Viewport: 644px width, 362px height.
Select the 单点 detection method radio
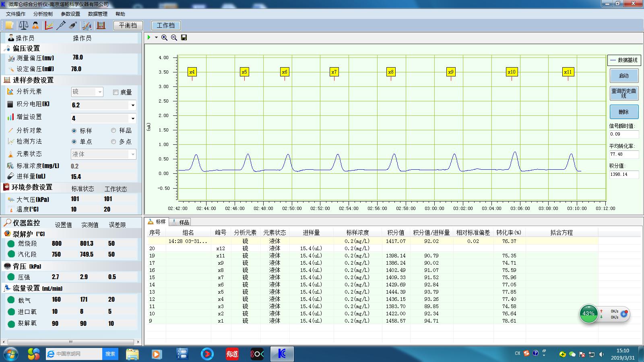coord(74,142)
